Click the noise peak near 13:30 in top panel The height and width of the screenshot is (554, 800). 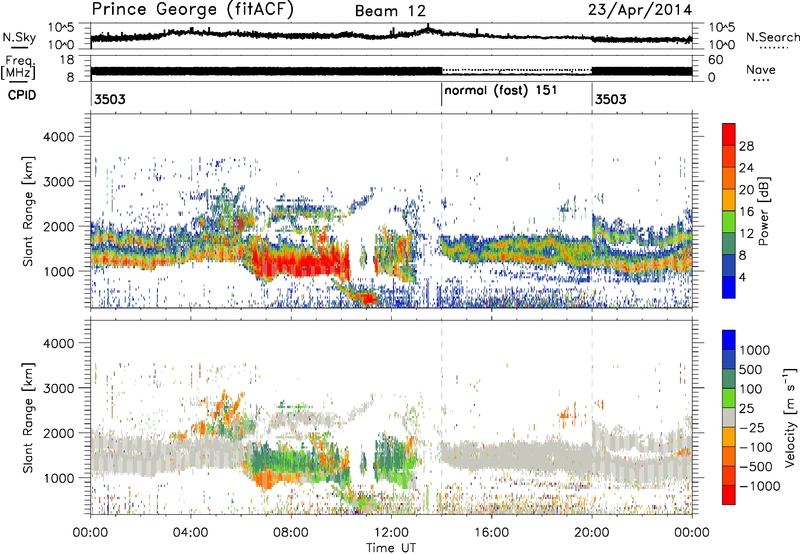(428, 28)
